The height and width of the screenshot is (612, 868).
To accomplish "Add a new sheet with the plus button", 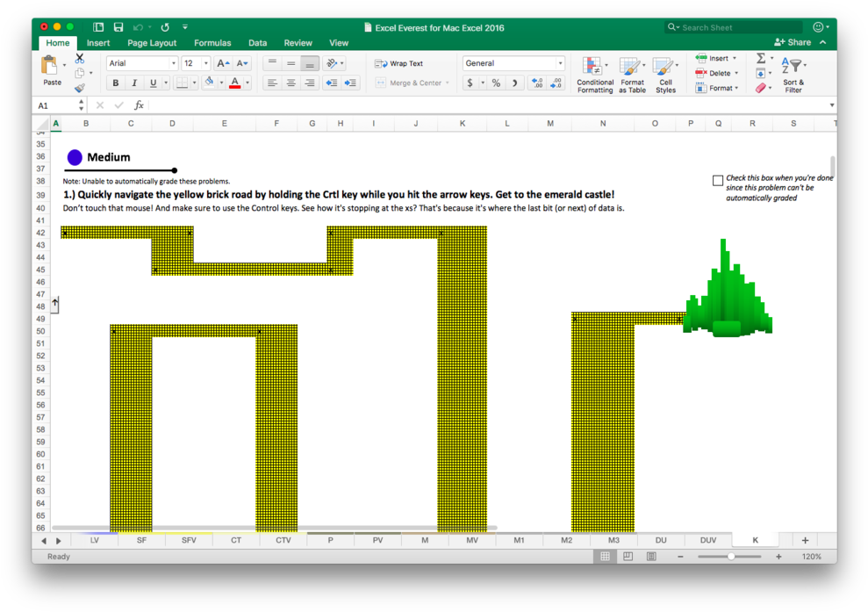I will coord(805,541).
